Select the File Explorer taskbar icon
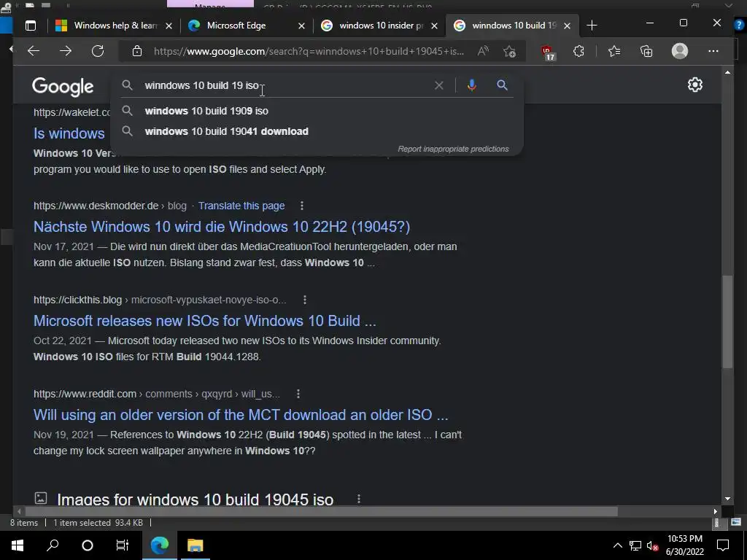The height and width of the screenshot is (560, 747). pyautogui.click(x=195, y=545)
